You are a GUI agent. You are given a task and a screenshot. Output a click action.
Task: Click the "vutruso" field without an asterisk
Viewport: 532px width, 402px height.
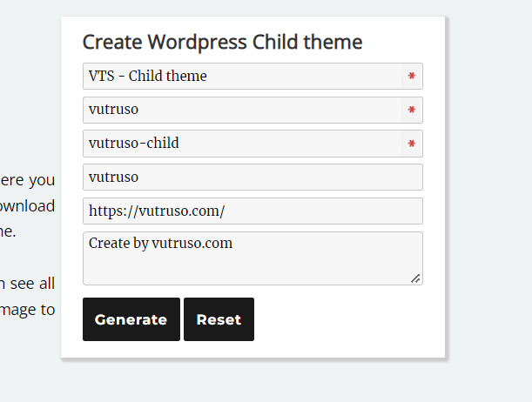pos(253,178)
